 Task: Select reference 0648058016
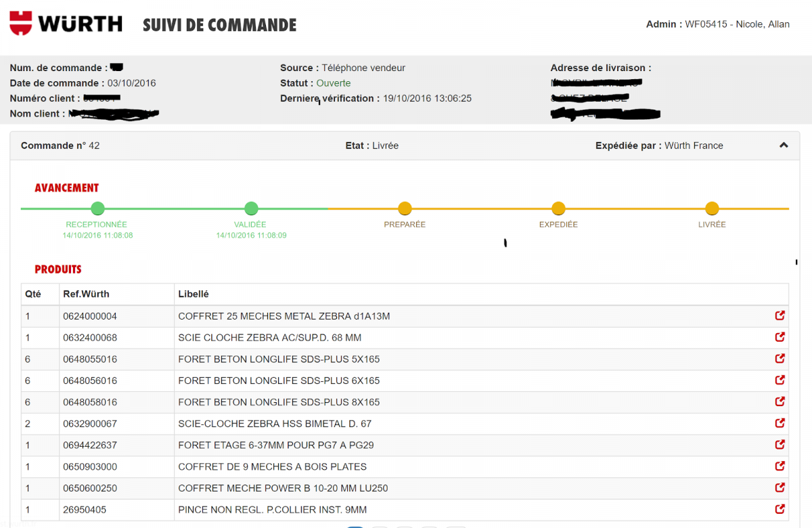pyautogui.click(x=90, y=402)
